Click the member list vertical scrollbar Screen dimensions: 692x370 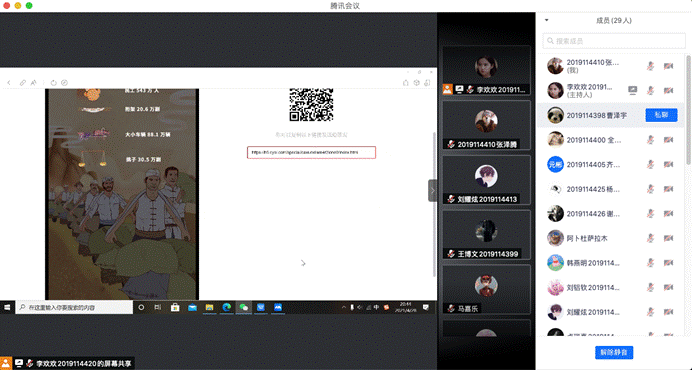[x=688, y=109]
